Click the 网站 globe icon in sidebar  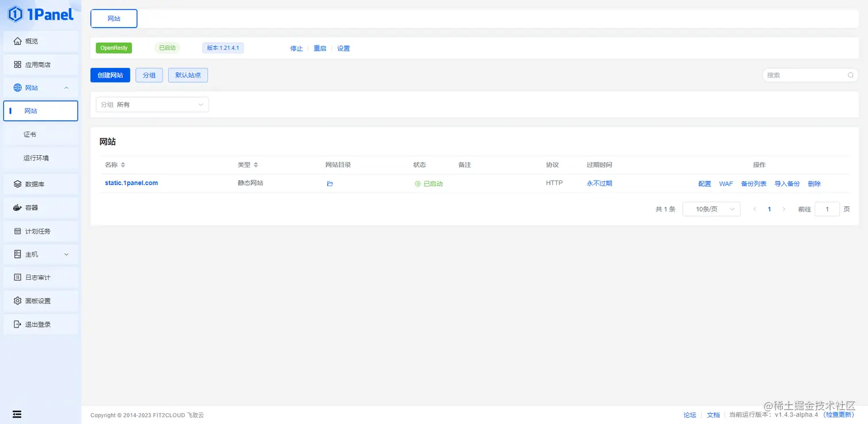tap(18, 88)
